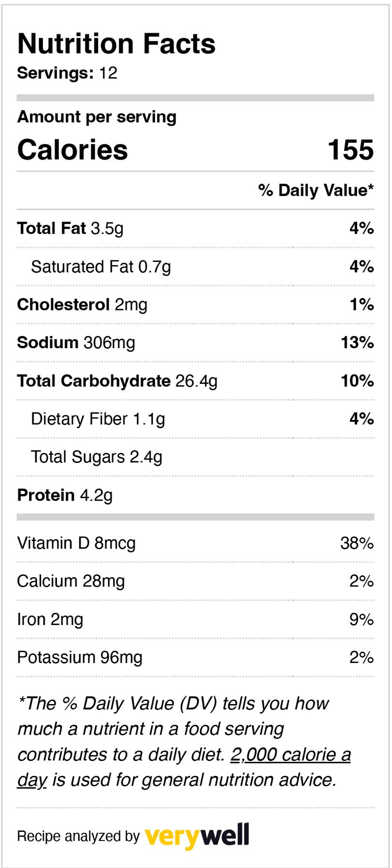Click the Cholesterol 2mg entry
Viewport: 392px width, 868px height.
82,304
